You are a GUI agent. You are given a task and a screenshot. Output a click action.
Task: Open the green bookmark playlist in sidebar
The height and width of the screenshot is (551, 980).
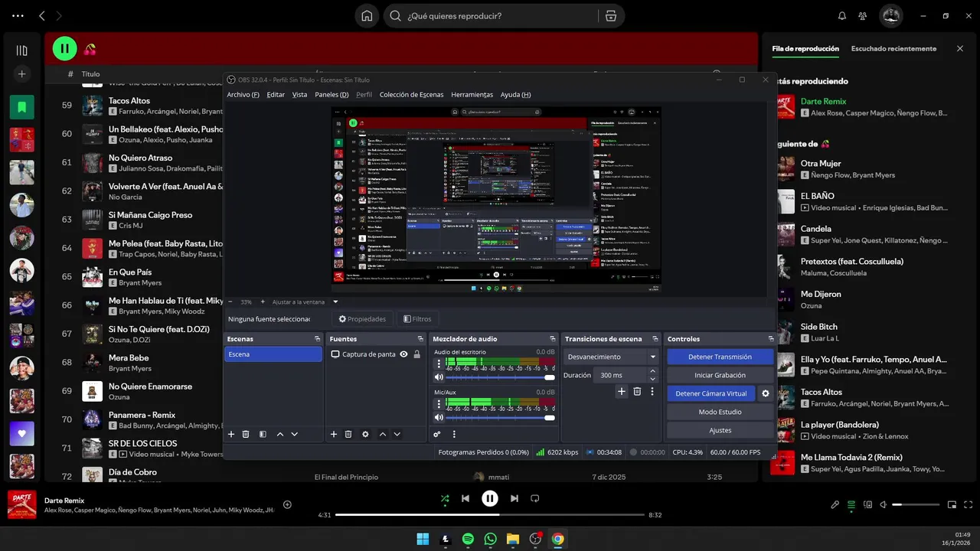21,107
